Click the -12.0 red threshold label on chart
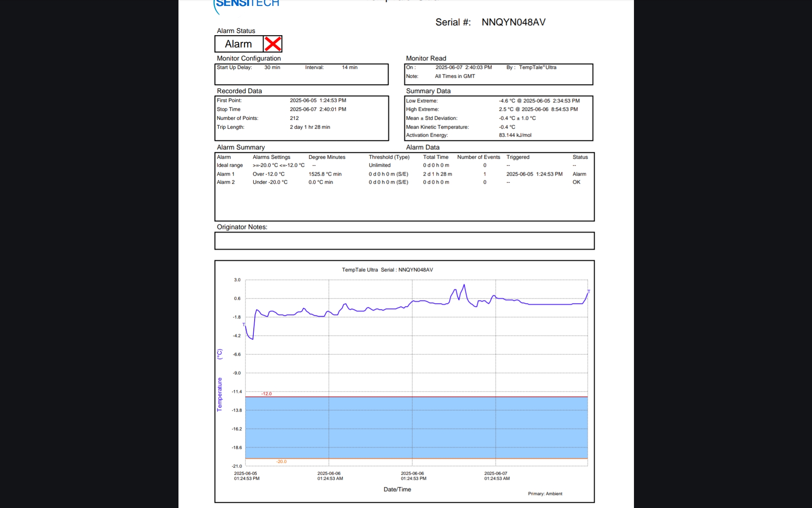This screenshot has height=508, width=812. [266, 394]
